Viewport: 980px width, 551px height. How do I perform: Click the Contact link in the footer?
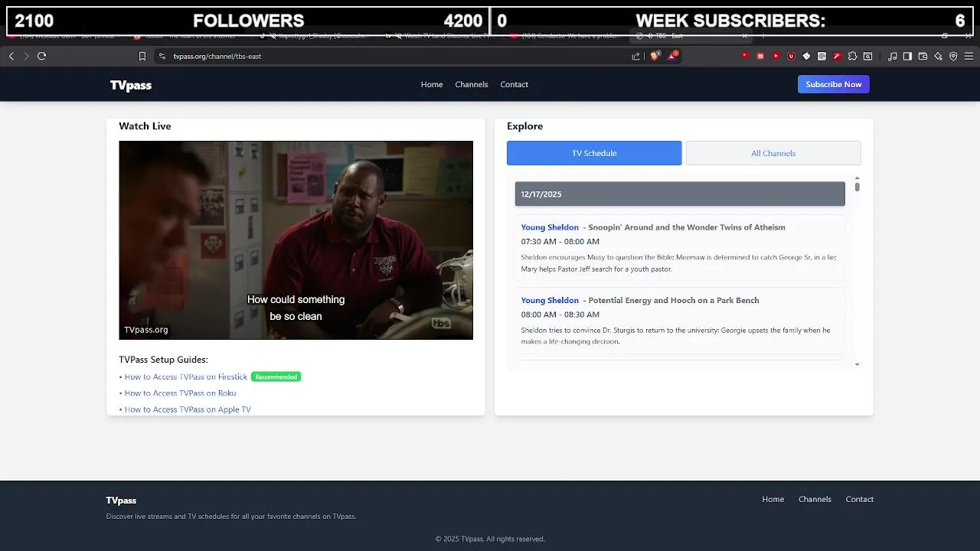[860, 499]
